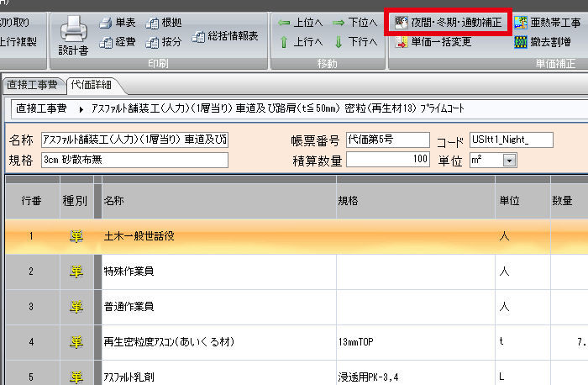The image size is (588, 385).
Task: Click the 規格 text field
Action: [134, 160]
